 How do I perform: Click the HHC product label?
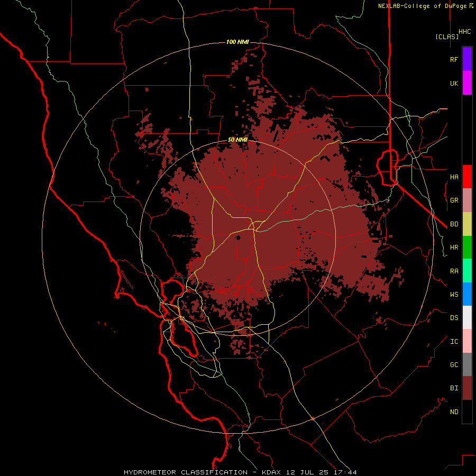pyautogui.click(x=465, y=31)
